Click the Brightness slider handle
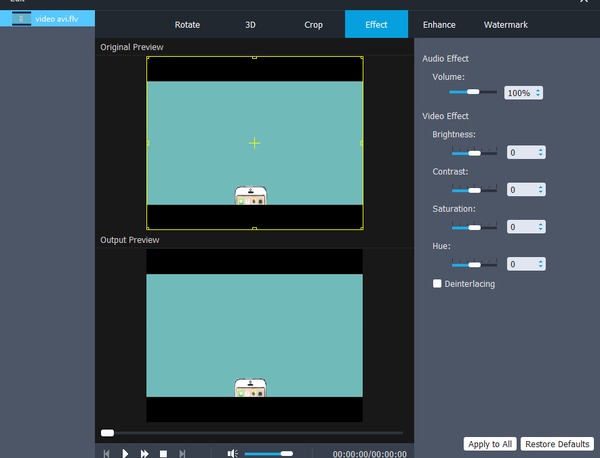The width and height of the screenshot is (600, 458). [x=474, y=153]
